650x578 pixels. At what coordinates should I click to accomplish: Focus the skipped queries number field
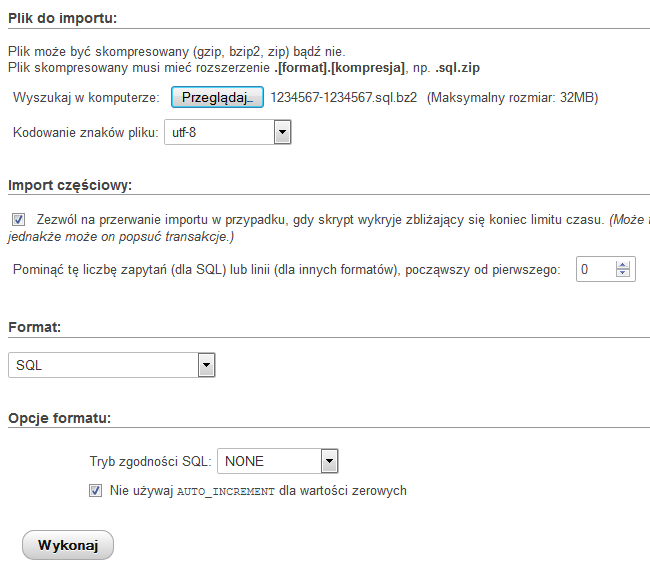597,269
